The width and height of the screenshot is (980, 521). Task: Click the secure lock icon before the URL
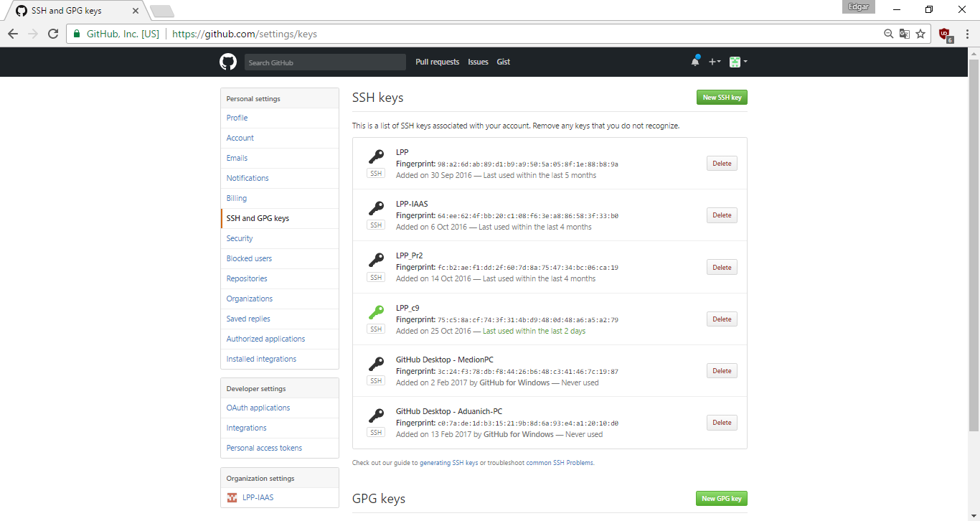[x=76, y=33]
